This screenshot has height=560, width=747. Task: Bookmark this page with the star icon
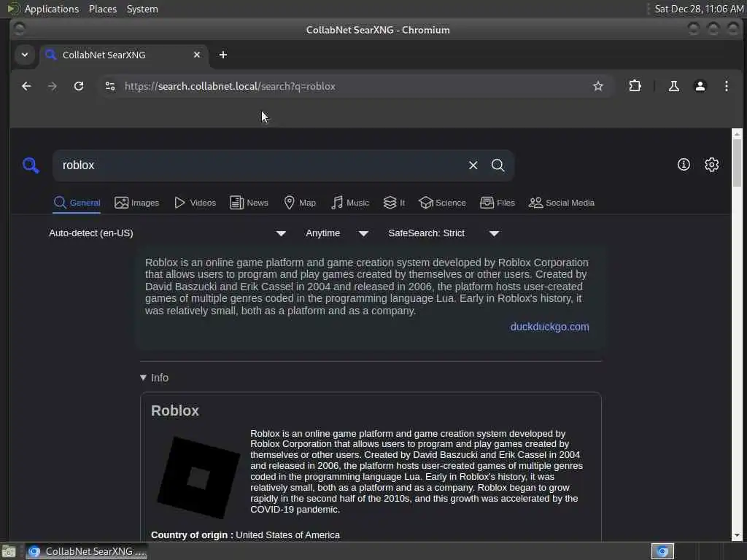(598, 86)
